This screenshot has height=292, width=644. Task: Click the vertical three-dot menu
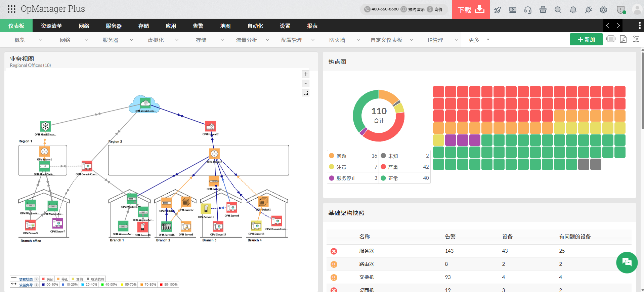639,26
